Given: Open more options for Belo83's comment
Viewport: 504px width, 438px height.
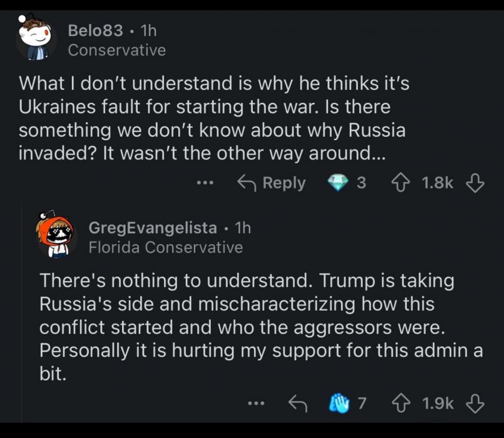Looking at the screenshot, I should tap(205, 183).
